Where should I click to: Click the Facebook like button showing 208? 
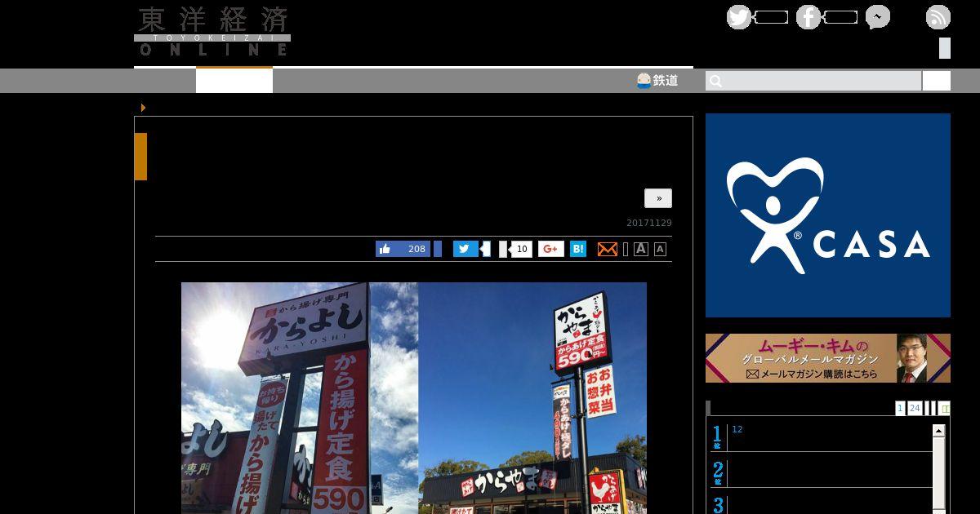click(x=403, y=249)
